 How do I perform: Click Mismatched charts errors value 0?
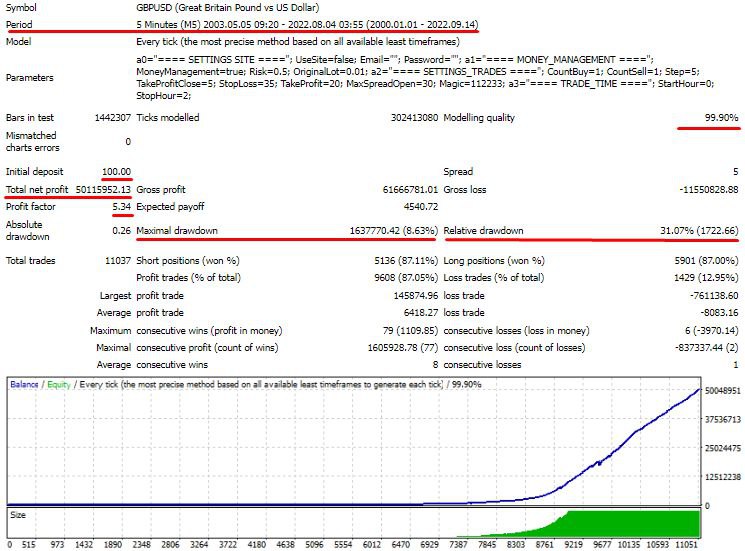coord(128,142)
